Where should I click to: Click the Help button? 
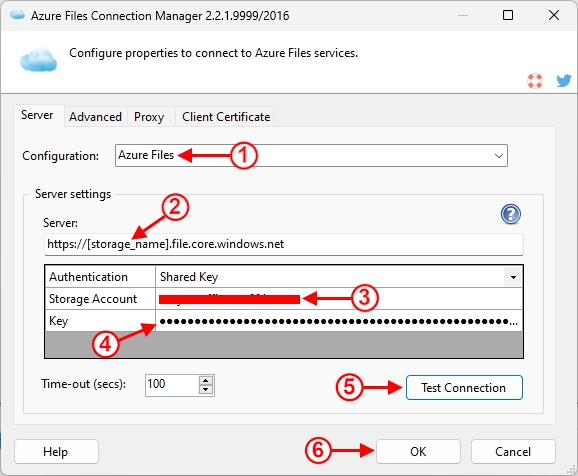[x=56, y=451]
